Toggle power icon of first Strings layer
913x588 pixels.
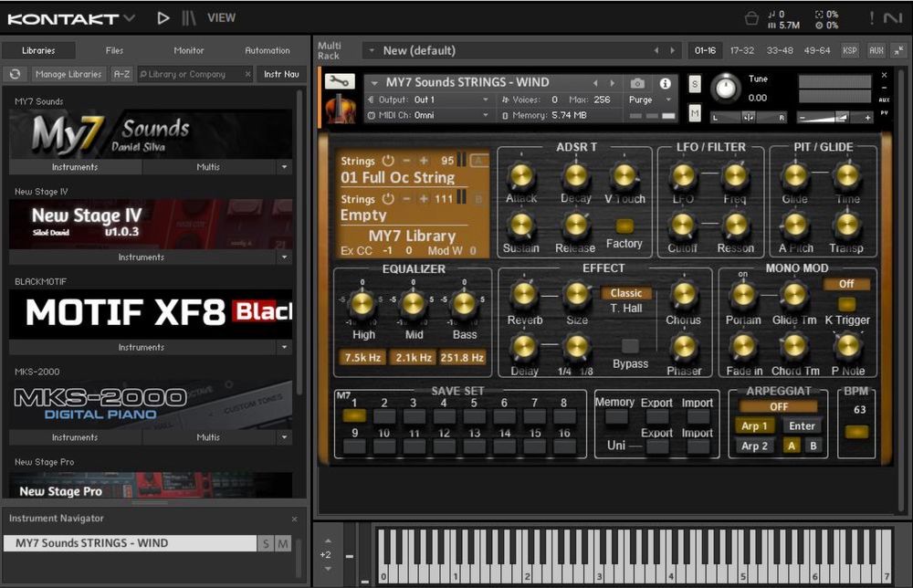pos(388,160)
